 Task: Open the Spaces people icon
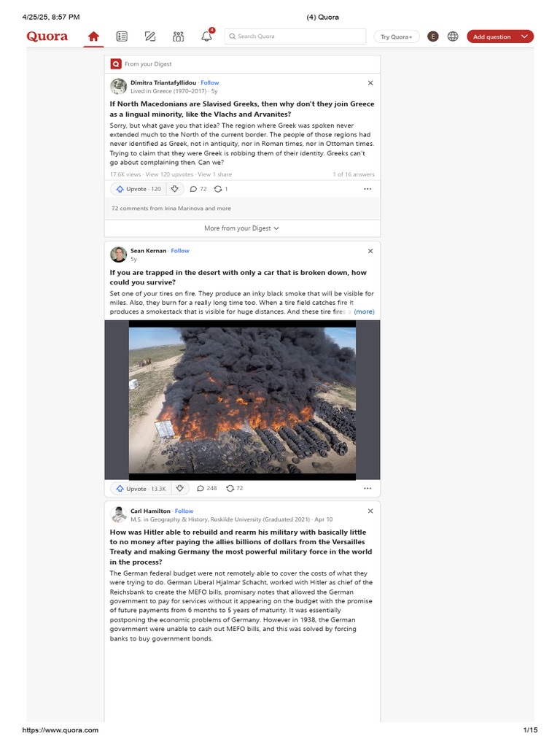178,36
